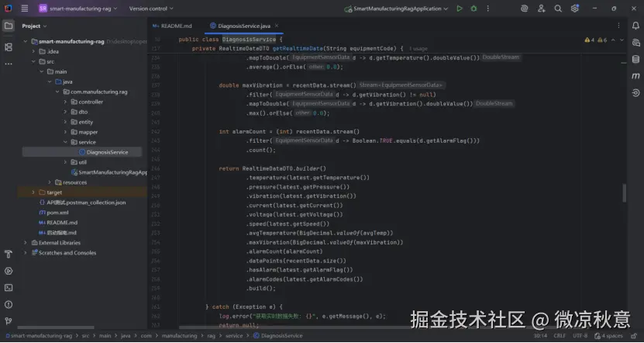This screenshot has height=343, width=644.
Task: Open the AI assistant swirl icon
Action: point(524,9)
